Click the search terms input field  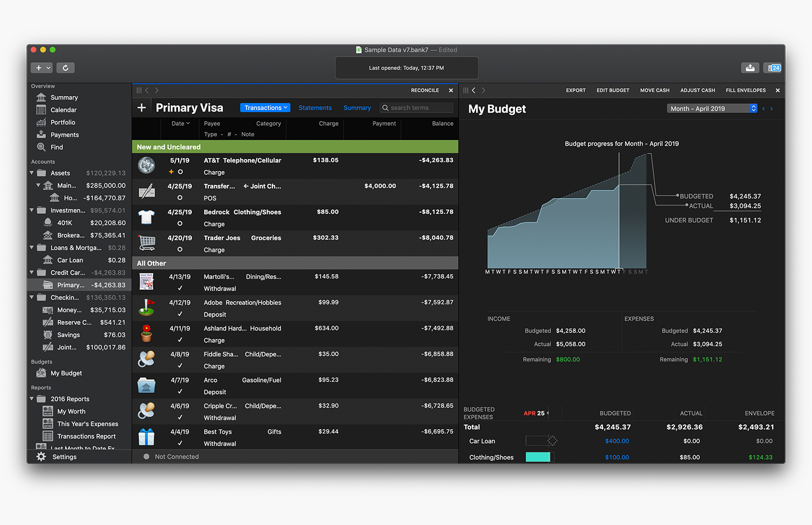(416, 108)
